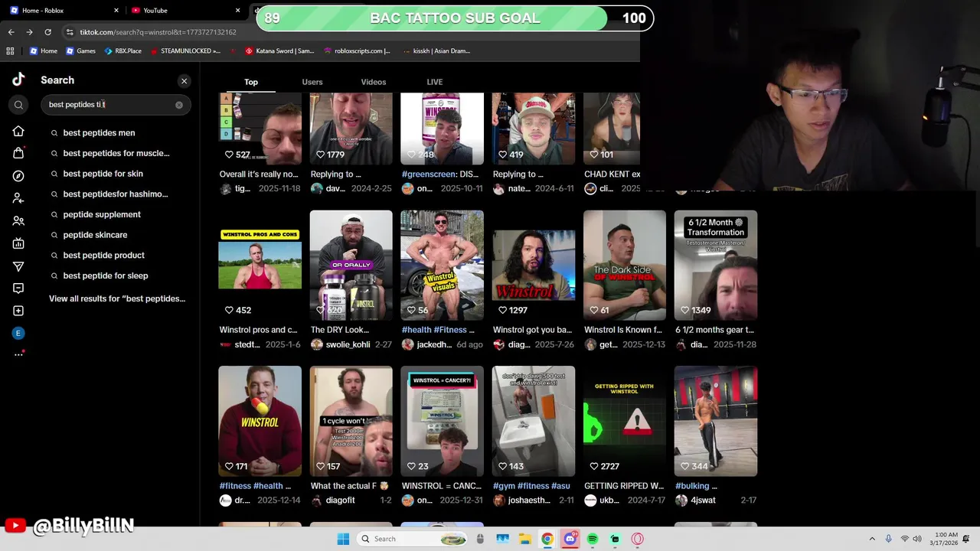Image resolution: width=980 pixels, height=551 pixels.
Task: Clear the search box text
Action: point(179,105)
